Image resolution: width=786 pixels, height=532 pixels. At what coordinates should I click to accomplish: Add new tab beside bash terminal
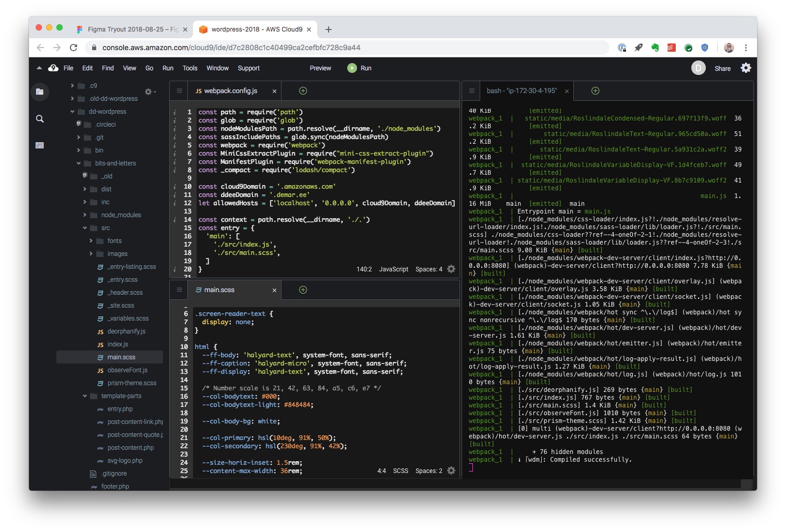point(596,91)
